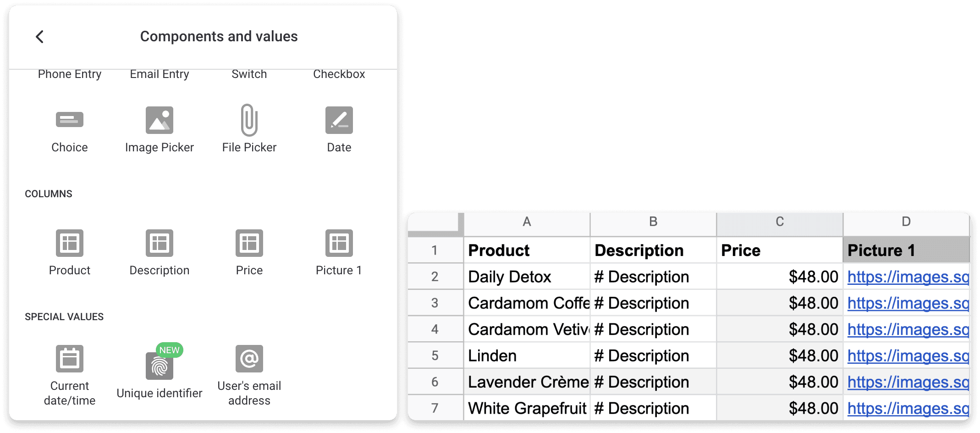Open the image link in row 2

pos(908,277)
